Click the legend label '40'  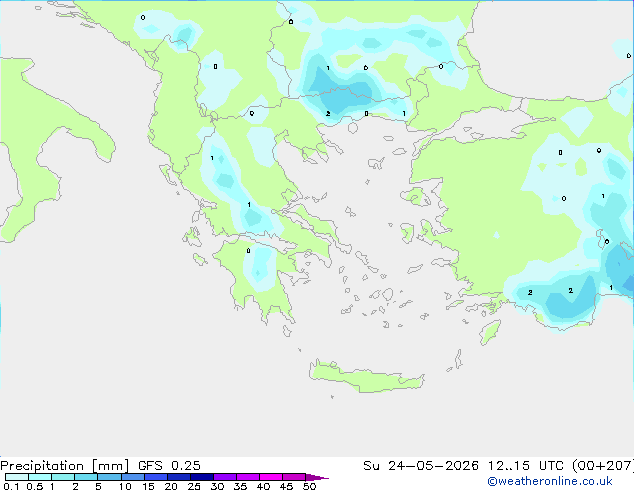click(x=263, y=486)
